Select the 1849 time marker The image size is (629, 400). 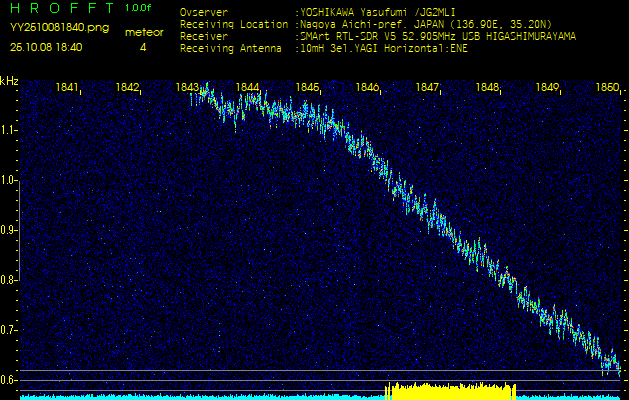click(547, 88)
